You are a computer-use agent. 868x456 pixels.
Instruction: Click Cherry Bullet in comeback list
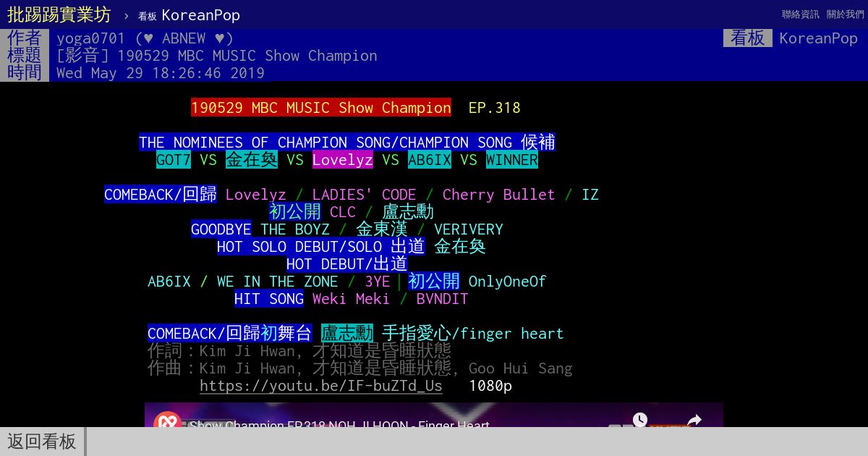tap(499, 195)
